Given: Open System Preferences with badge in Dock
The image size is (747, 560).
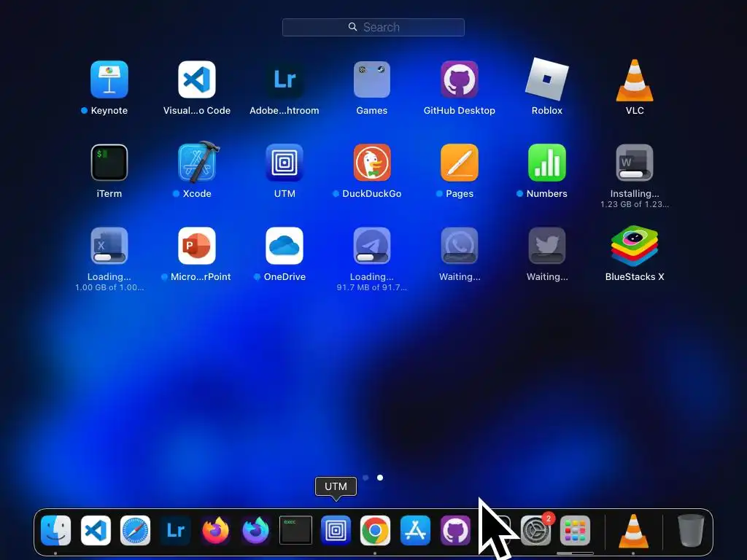Looking at the screenshot, I should coord(535,531).
